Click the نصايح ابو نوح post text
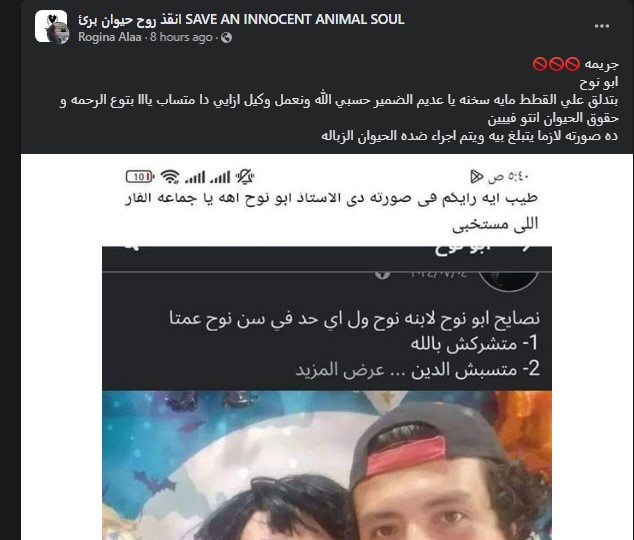Image resolution: width=634 pixels, height=540 pixels. [355, 344]
